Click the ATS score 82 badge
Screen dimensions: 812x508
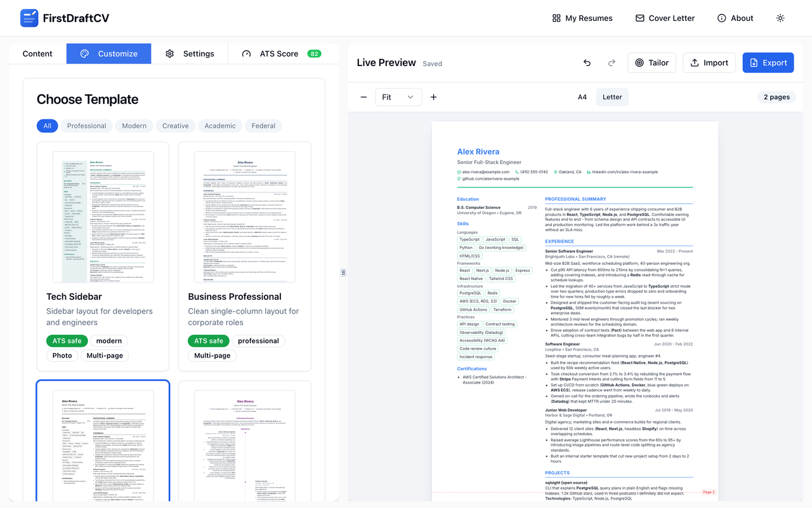point(314,54)
